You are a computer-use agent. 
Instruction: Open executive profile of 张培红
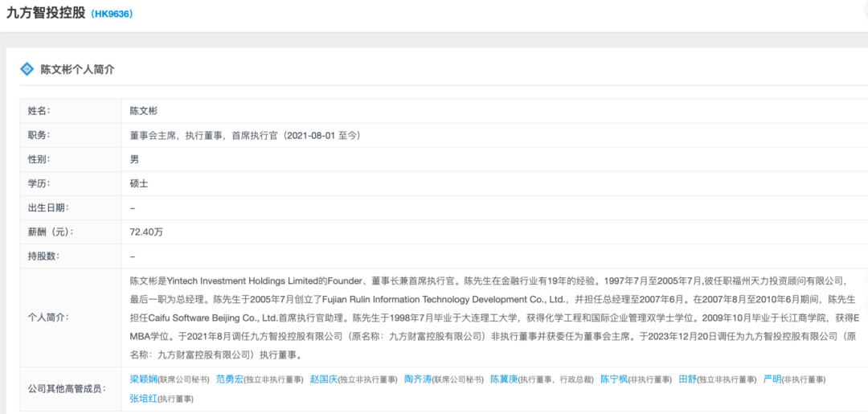[144, 398]
